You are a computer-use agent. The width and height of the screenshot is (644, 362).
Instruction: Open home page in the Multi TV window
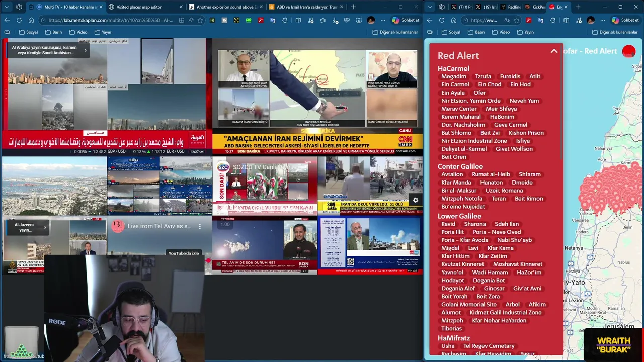[x=31, y=20]
